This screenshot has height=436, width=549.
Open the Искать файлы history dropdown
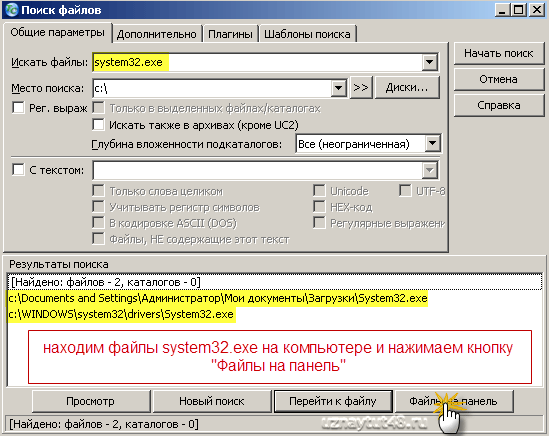coord(430,62)
